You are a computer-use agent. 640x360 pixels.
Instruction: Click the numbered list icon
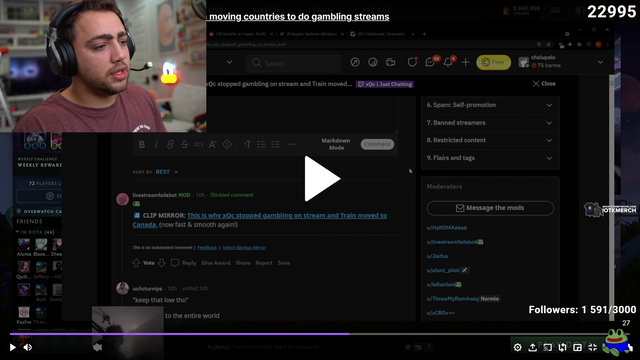tap(276, 144)
